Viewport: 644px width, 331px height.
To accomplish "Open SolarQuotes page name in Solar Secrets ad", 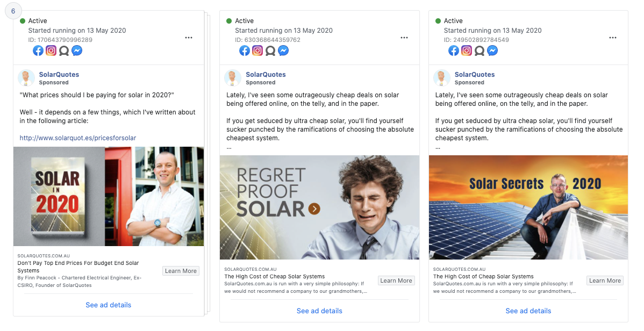I will pyautogui.click(x=475, y=74).
